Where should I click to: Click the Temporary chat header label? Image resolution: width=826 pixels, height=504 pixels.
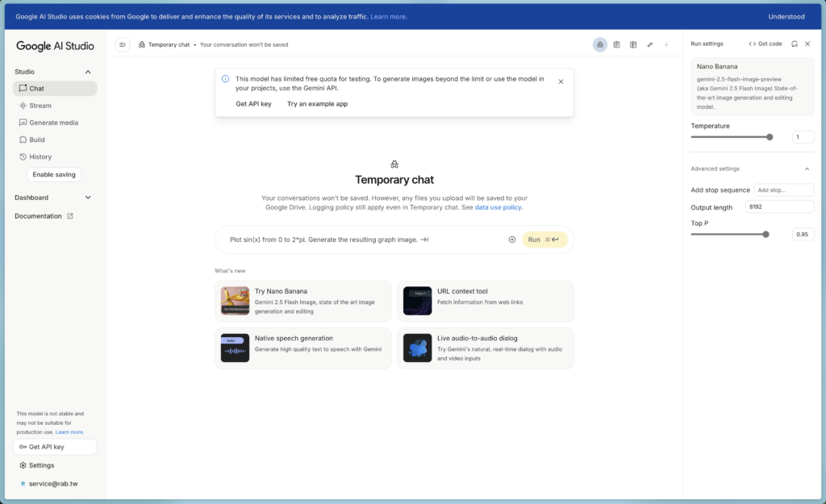(x=169, y=45)
